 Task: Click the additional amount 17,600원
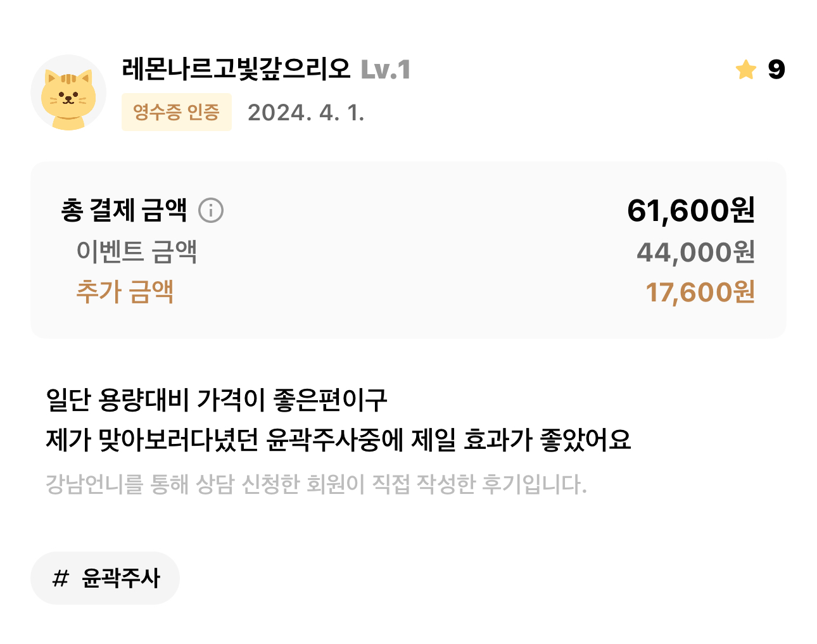[x=700, y=293]
